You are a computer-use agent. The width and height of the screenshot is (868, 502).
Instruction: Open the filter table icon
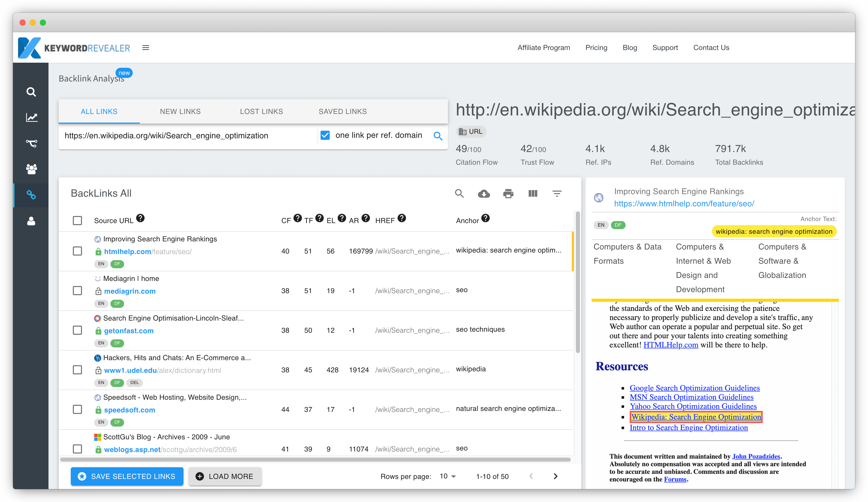tap(557, 194)
